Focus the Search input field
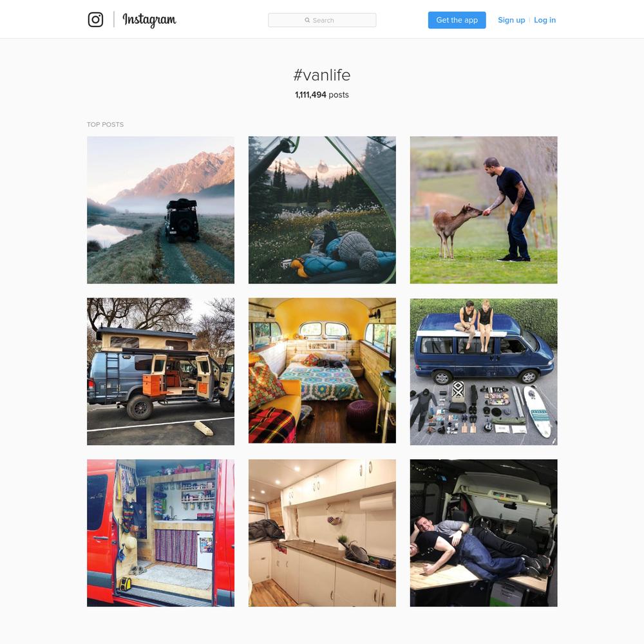 pos(322,20)
